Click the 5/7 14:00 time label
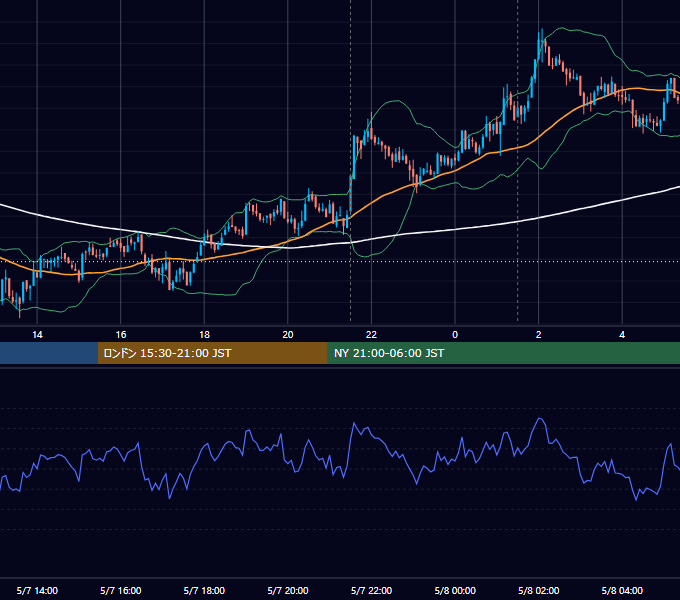 pos(37,590)
